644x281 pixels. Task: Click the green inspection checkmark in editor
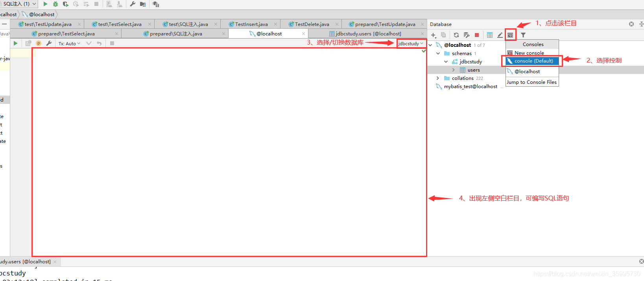pos(424,51)
